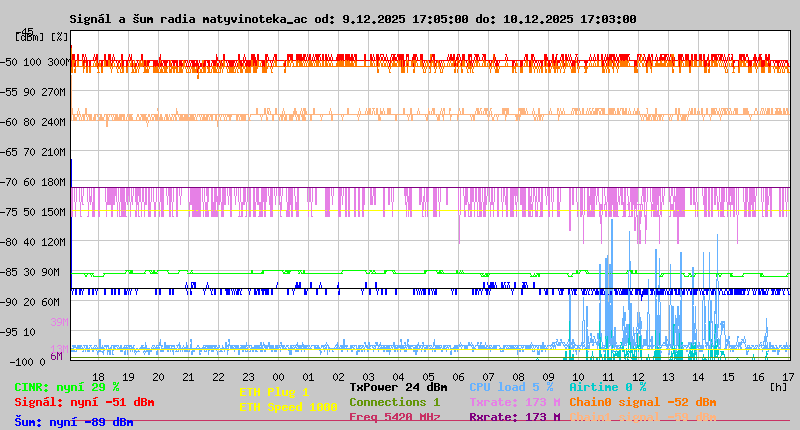Click the Chain1 signal legend label
Screen dimensions: 800x430
[643, 417]
